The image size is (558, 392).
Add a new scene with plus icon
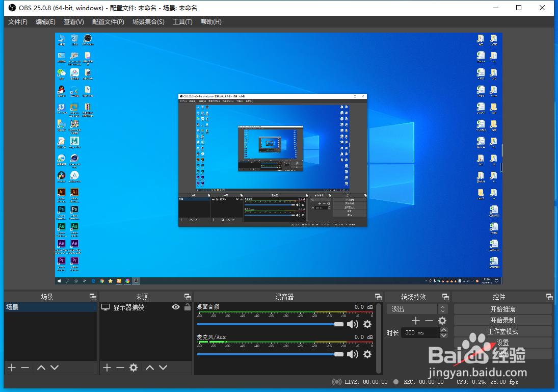pyautogui.click(x=12, y=368)
